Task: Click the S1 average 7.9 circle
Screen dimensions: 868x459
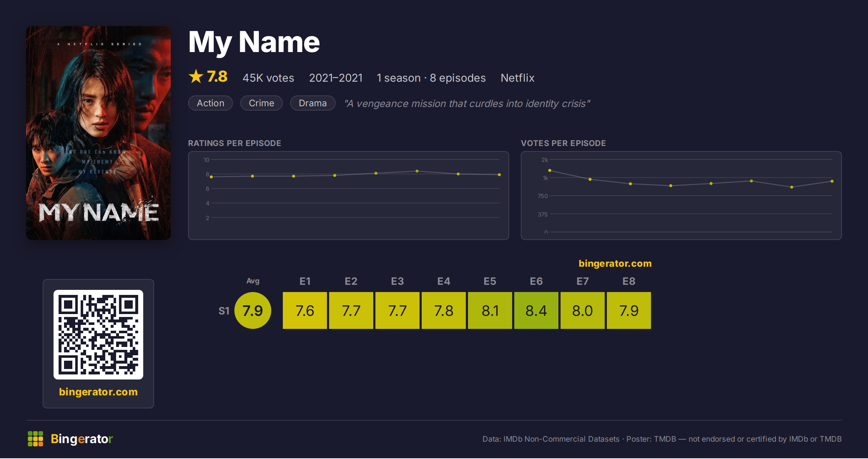Action: (x=253, y=310)
